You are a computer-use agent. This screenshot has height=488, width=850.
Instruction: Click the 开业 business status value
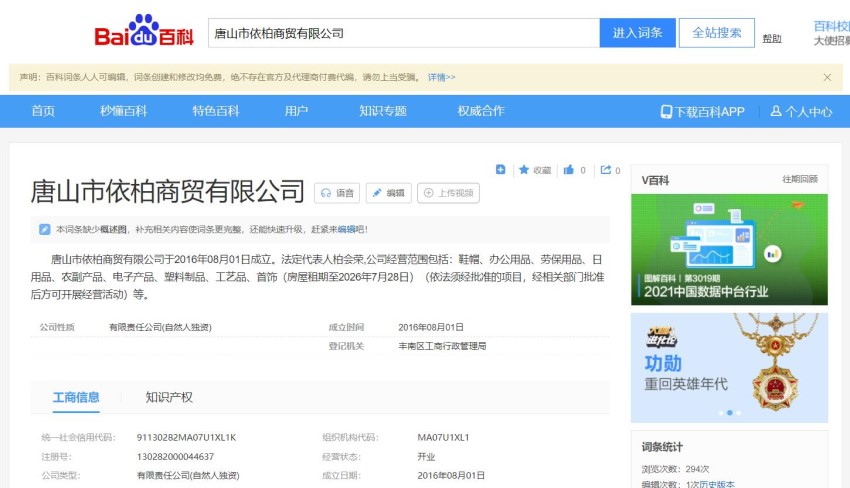[426, 457]
